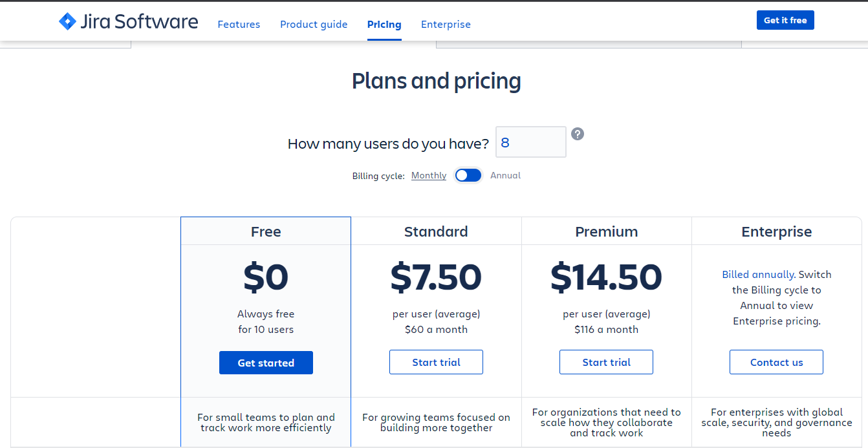Click Get started under Free plan
The image size is (868, 448).
[x=266, y=363]
